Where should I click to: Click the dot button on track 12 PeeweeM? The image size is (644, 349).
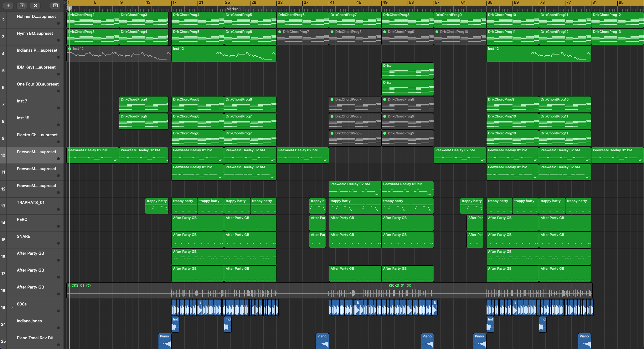(58, 193)
